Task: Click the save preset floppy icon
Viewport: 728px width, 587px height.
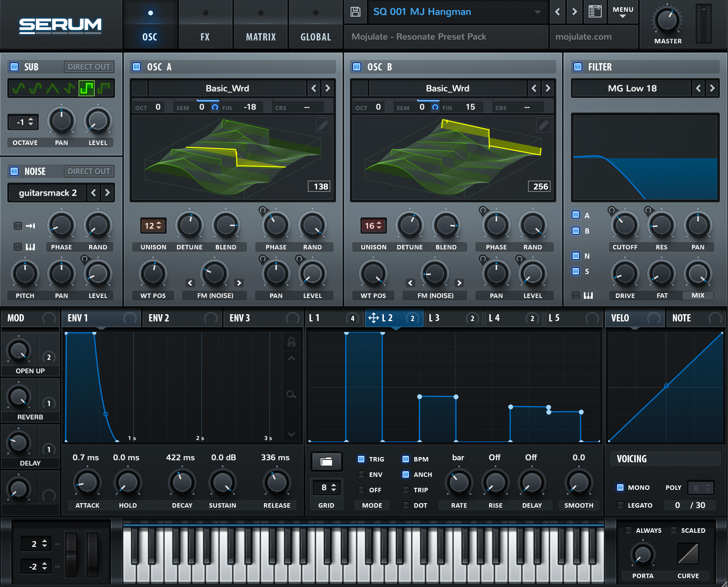Action: (x=355, y=12)
